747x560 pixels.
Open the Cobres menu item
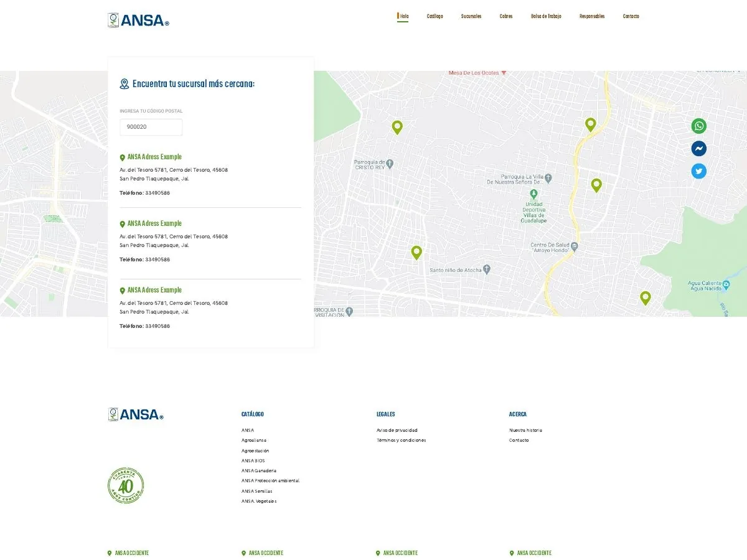point(506,16)
